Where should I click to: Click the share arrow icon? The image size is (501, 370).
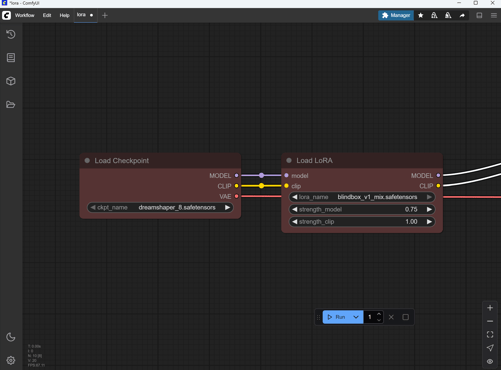[462, 15]
